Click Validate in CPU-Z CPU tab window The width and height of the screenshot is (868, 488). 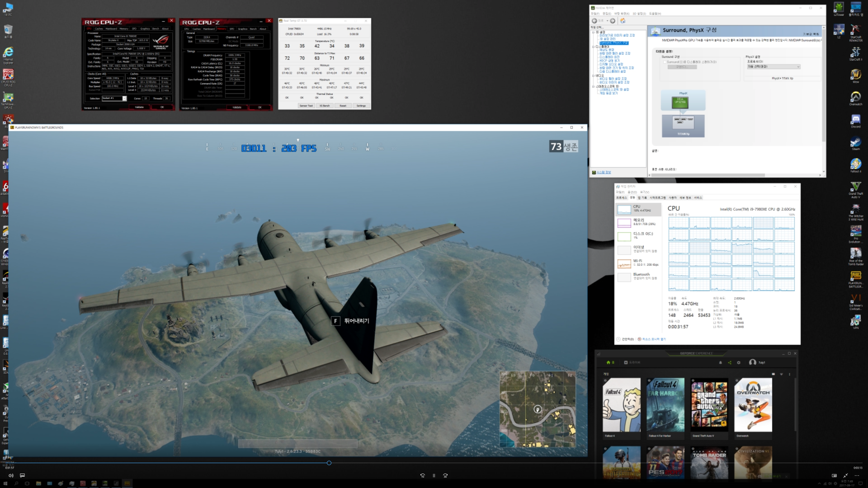139,107
